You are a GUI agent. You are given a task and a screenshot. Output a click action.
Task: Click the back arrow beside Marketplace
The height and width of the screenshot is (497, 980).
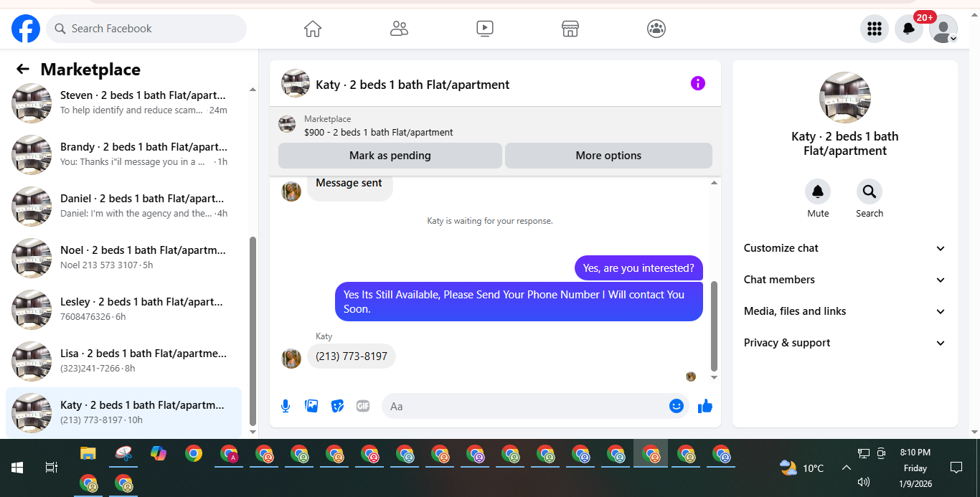click(x=23, y=69)
